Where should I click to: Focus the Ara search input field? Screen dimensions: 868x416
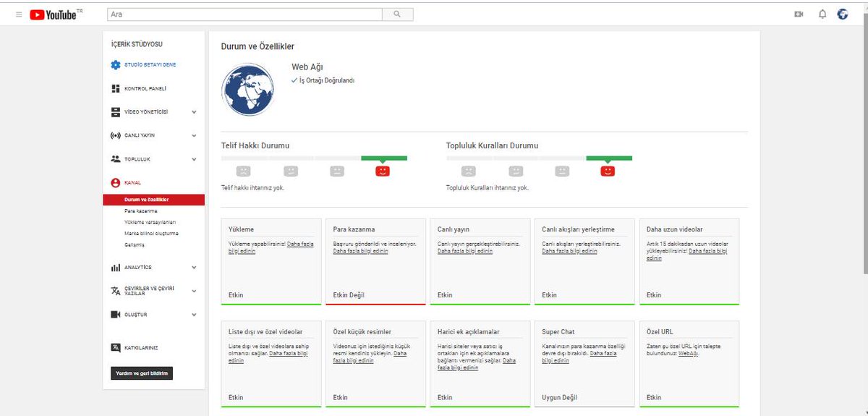tap(244, 14)
